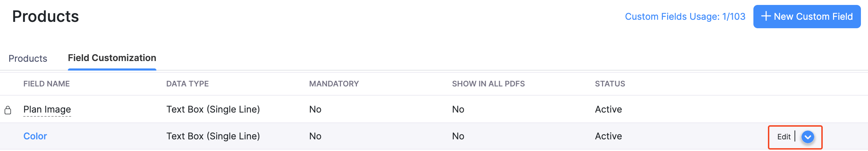Open the Custom Fields Usage link
This screenshot has height=151, width=868.
coord(685,17)
